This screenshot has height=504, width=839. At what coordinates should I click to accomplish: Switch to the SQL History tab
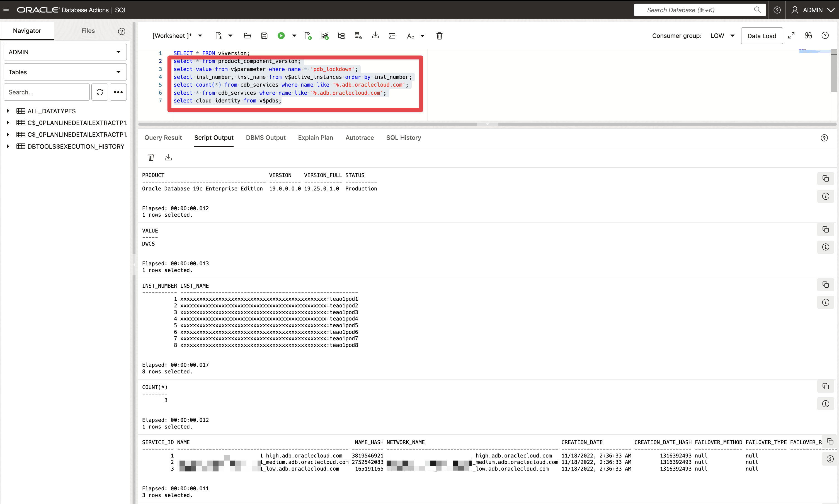pyautogui.click(x=404, y=138)
